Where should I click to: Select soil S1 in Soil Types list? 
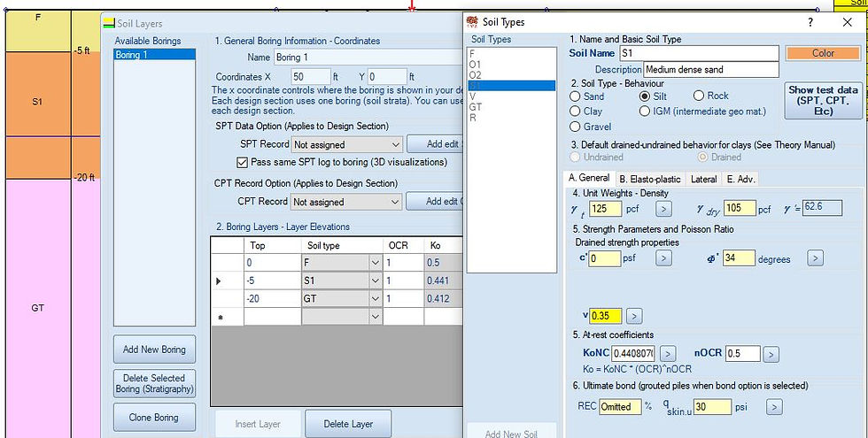coord(511,86)
